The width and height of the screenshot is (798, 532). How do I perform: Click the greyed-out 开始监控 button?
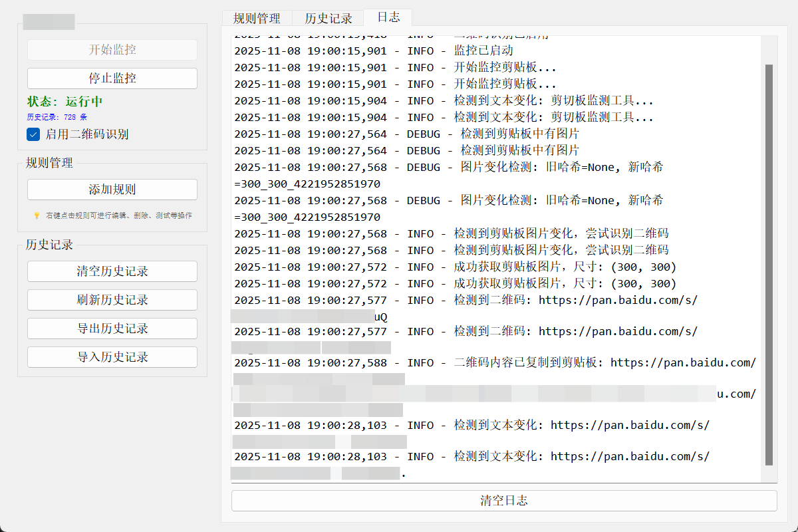[112, 49]
